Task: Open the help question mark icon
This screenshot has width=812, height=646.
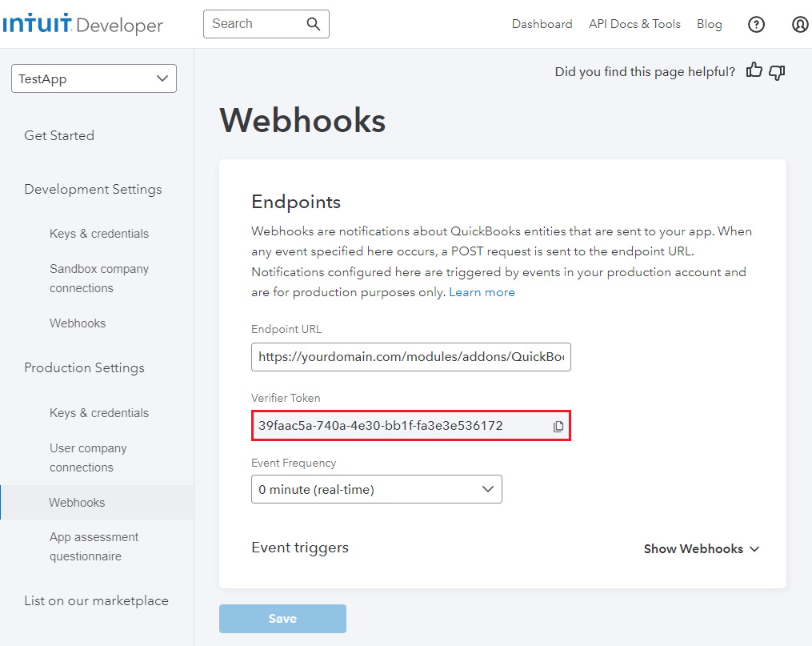Action: coord(756,24)
